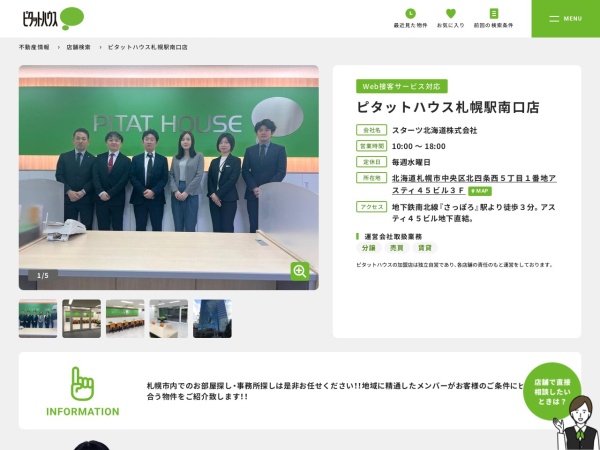The image size is (600, 450).
Task: Open the green MENU button
Action: click(566, 19)
